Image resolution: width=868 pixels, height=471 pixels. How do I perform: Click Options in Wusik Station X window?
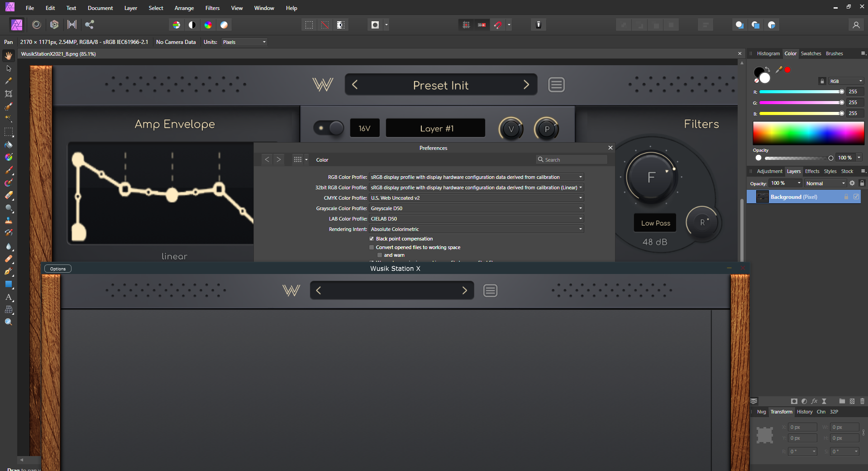coord(58,269)
